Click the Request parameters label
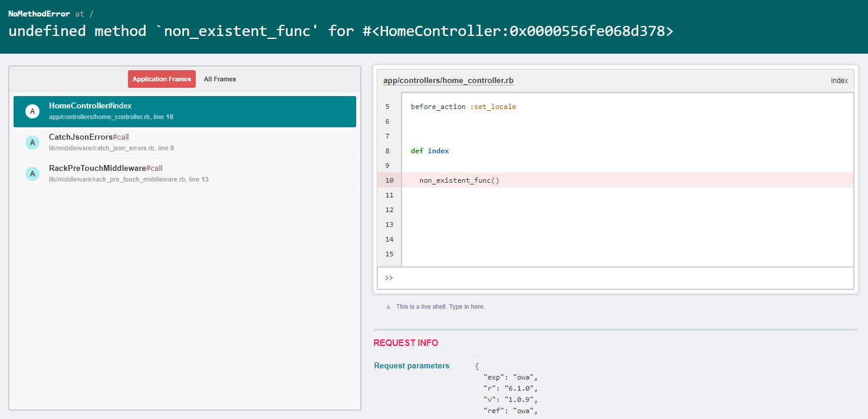The image size is (868, 419). (412, 366)
